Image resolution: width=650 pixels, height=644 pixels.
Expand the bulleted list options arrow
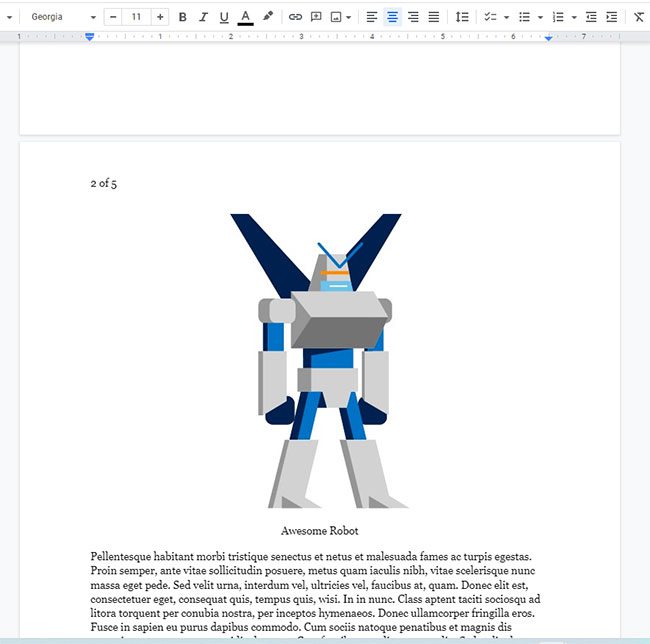point(540,17)
